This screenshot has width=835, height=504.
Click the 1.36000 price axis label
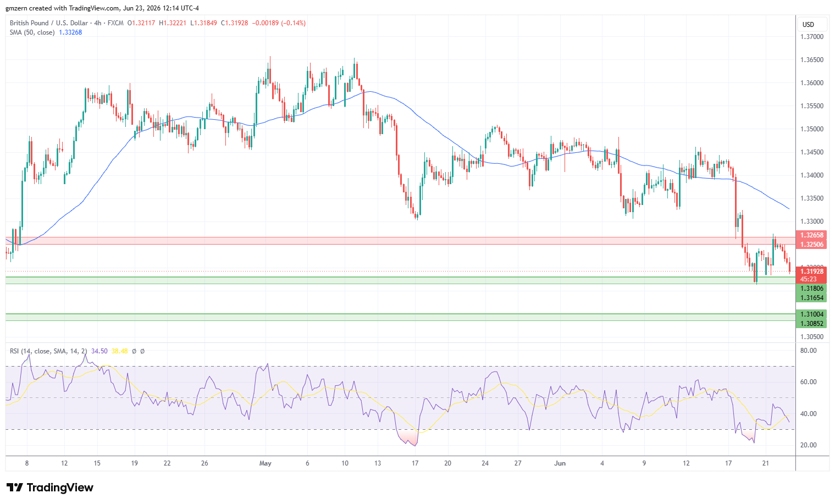point(812,83)
